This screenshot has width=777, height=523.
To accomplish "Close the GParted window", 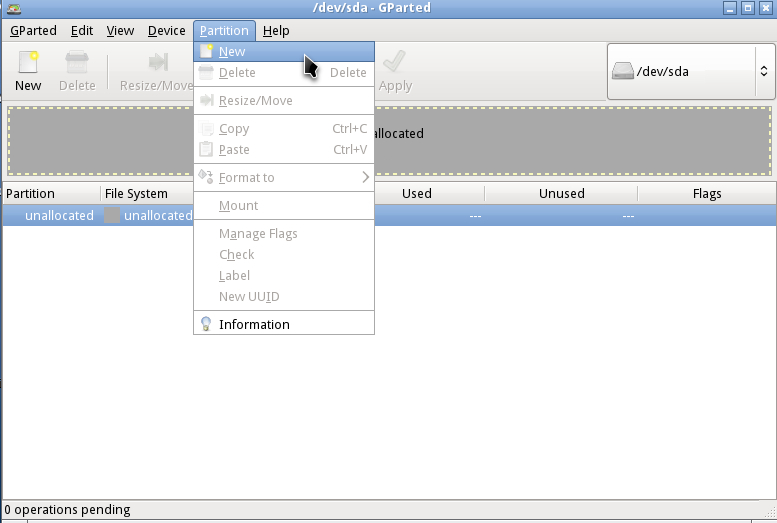I will coord(766,8).
